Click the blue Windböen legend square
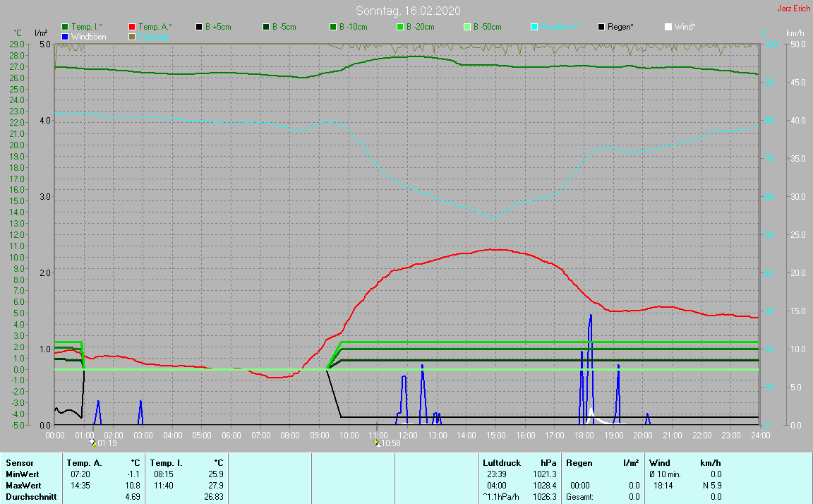813x504 pixels. point(66,36)
